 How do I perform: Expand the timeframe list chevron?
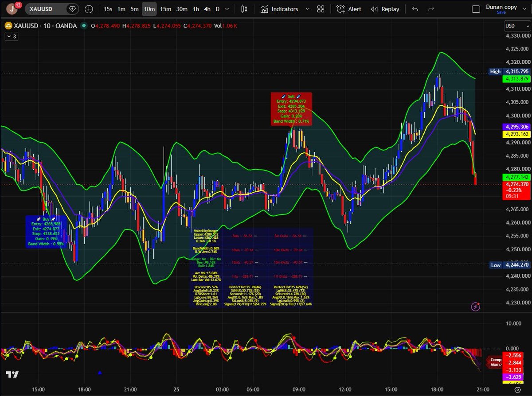[228, 9]
